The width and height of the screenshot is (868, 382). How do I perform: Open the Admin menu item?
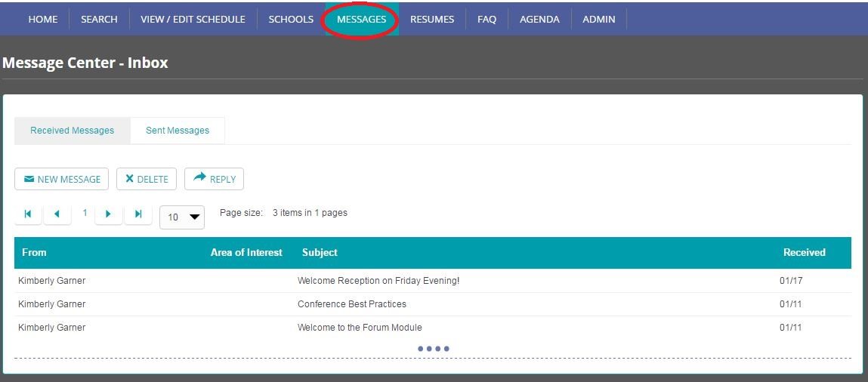(599, 19)
